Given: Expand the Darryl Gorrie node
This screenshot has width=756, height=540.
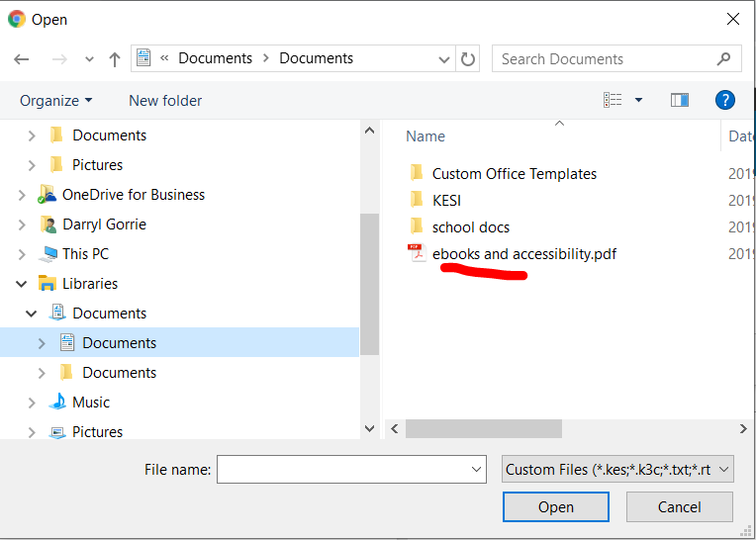Looking at the screenshot, I should [22, 225].
